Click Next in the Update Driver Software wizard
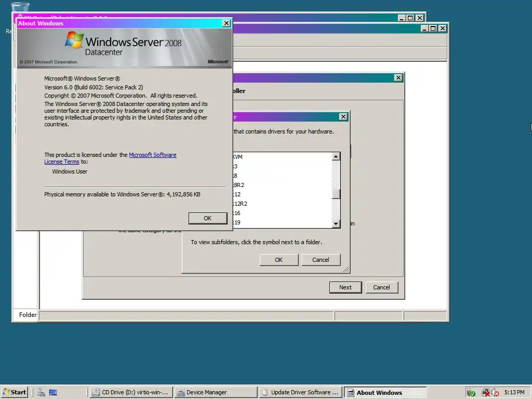The width and height of the screenshot is (532, 399). pos(345,287)
